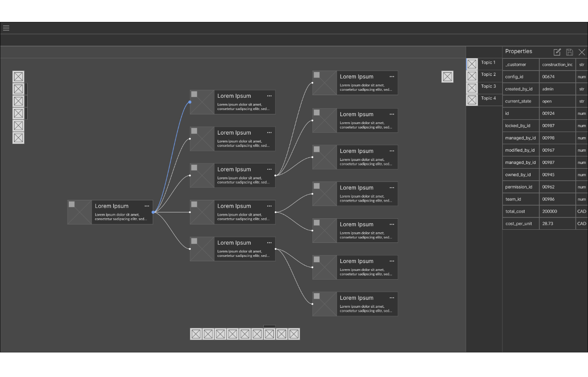The image size is (588, 377).
Task: Close the Properties panel
Action: [582, 52]
